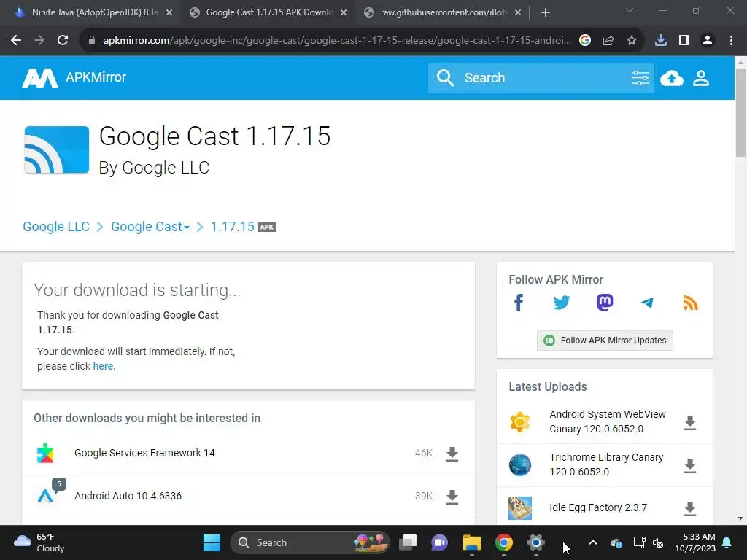Click the search magnifier icon in APKMirror header
The height and width of the screenshot is (560, 747).
click(446, 77)
